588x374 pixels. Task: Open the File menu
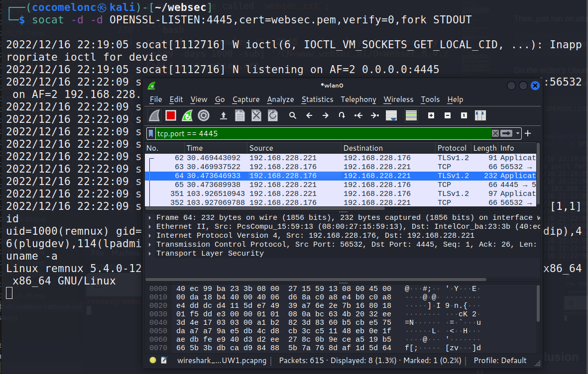[156, 99]
